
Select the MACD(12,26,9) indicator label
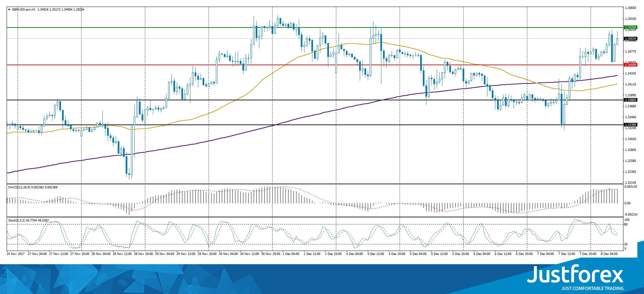19,187
